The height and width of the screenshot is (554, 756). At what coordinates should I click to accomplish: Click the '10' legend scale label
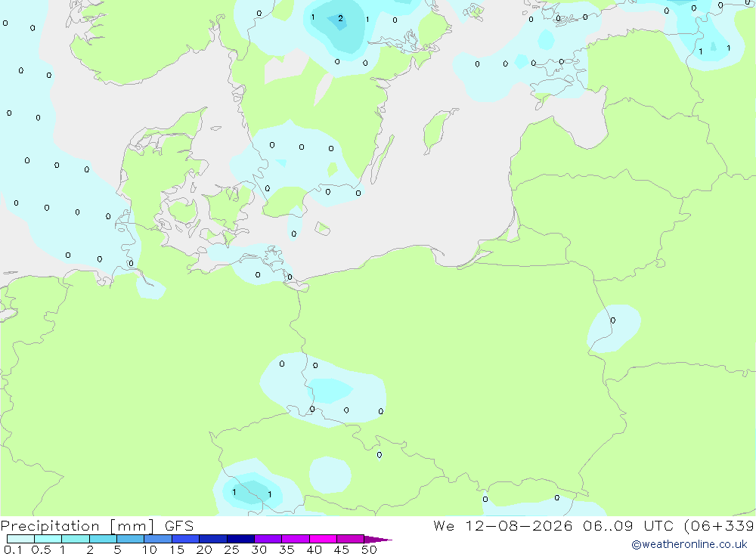click(150, 549)
